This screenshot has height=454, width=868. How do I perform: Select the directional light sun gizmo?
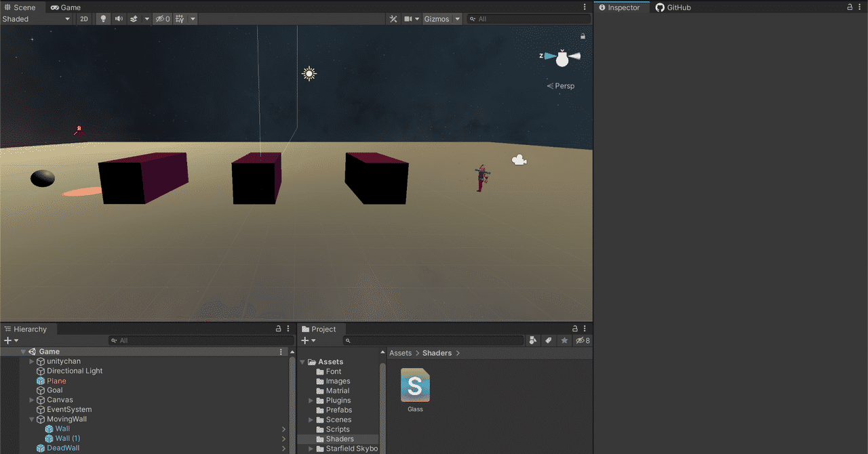(x=309, y=74)
